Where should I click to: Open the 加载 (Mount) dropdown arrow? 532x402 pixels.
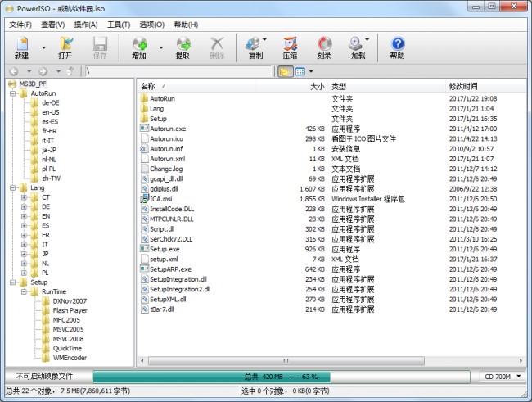coord(367,39)
